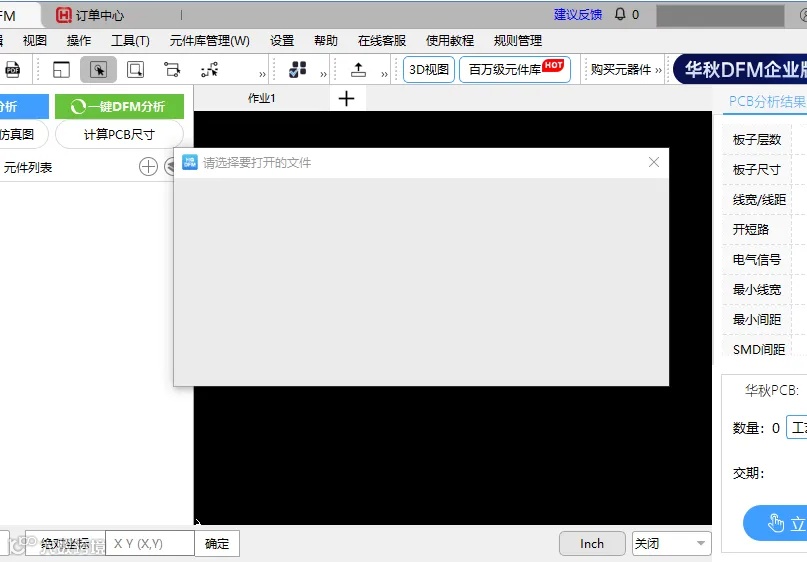Open 百万级元件库 component library

tap(515, 69)
